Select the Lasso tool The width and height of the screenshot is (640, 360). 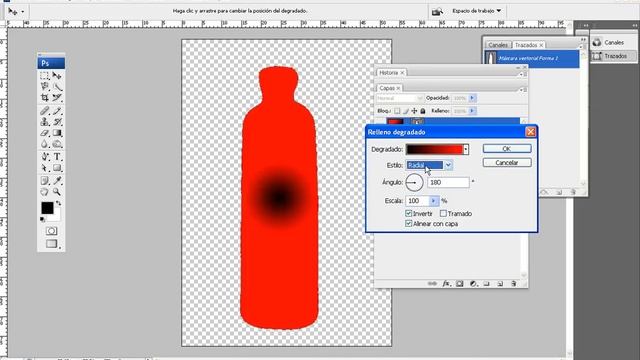[44, 87]
